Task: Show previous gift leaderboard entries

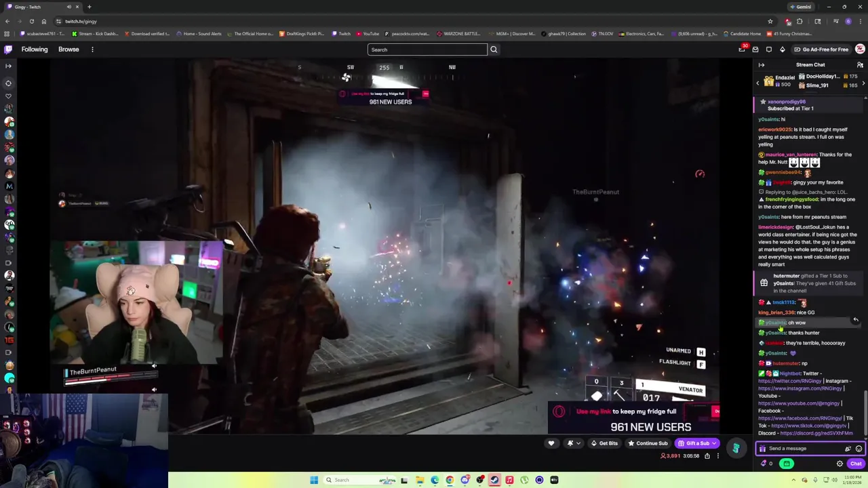Action: click(758, 83)
